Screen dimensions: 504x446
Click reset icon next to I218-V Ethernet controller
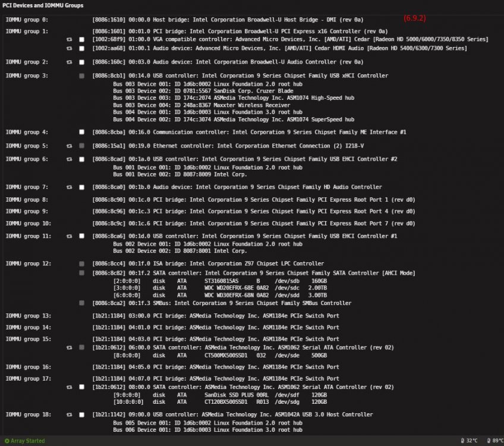69,146
